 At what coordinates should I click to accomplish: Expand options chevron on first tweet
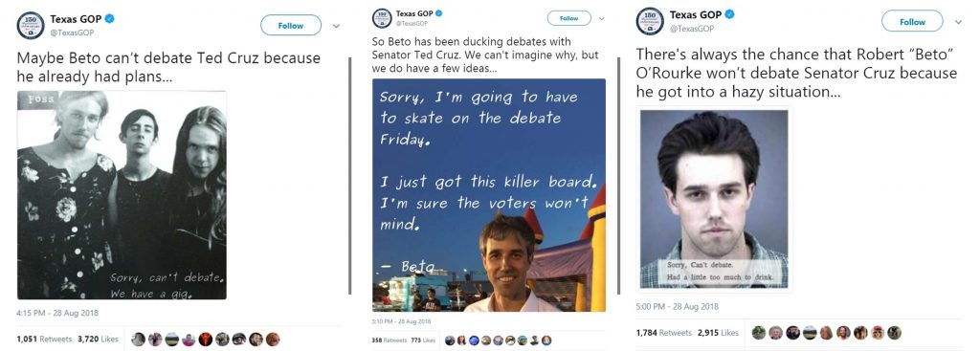click(336, 26)
